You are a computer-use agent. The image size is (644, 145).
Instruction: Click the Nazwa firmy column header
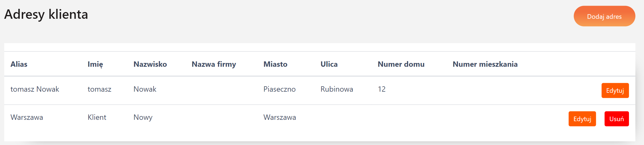pyautogui.click(x=214, y=64)
